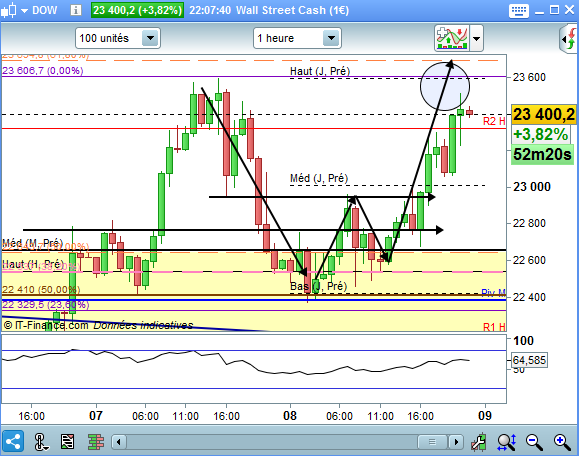Expand the arrow next to indicators icon
579x456 pixels.
pos(476,38)
